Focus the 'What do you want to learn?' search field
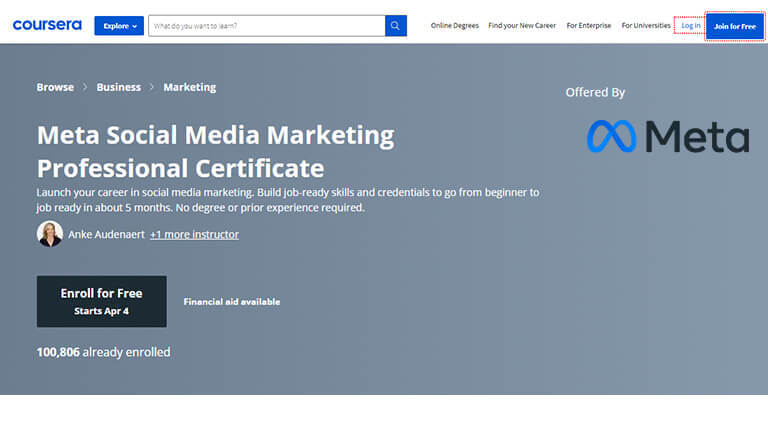 tap(266, 26)
